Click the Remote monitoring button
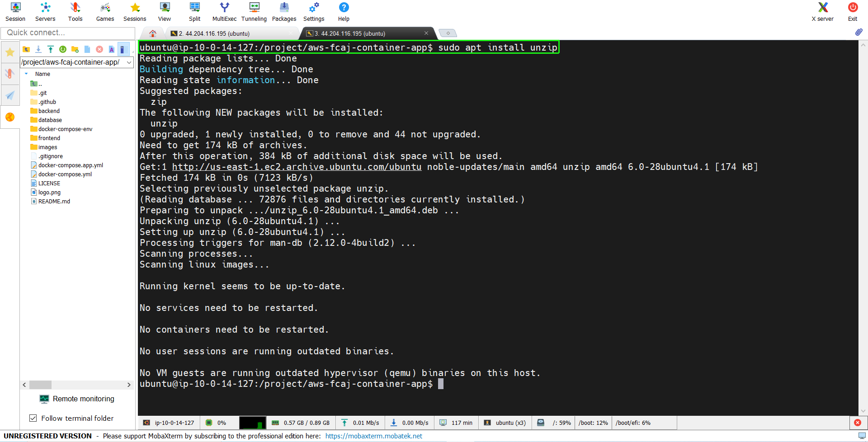The width and height of the screenshot is (868, 442). 77,399
